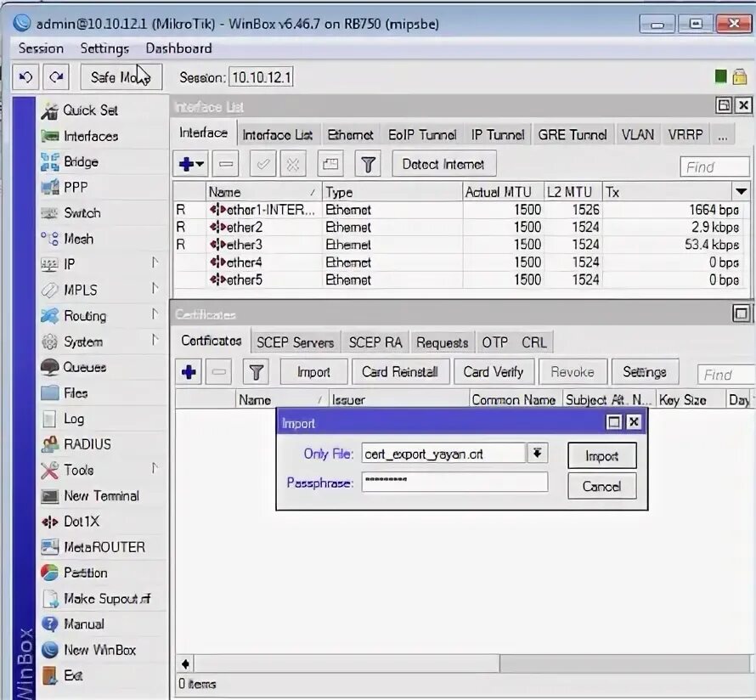The height and width of the screenshot is (700, 756).
Task: Select the ether5 interface row
Action: click(x=461, y=279)
